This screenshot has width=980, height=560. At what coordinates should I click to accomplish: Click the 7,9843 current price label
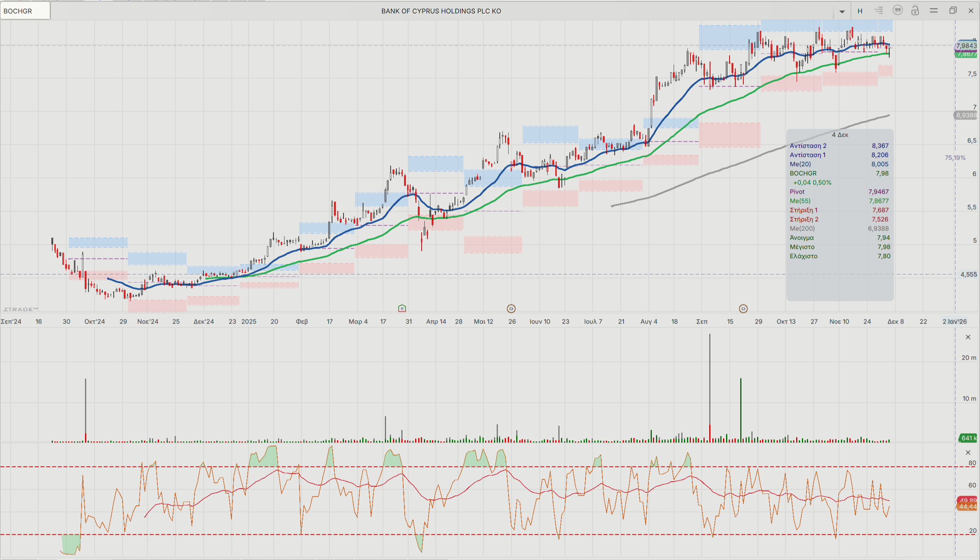tap(966, 45)
